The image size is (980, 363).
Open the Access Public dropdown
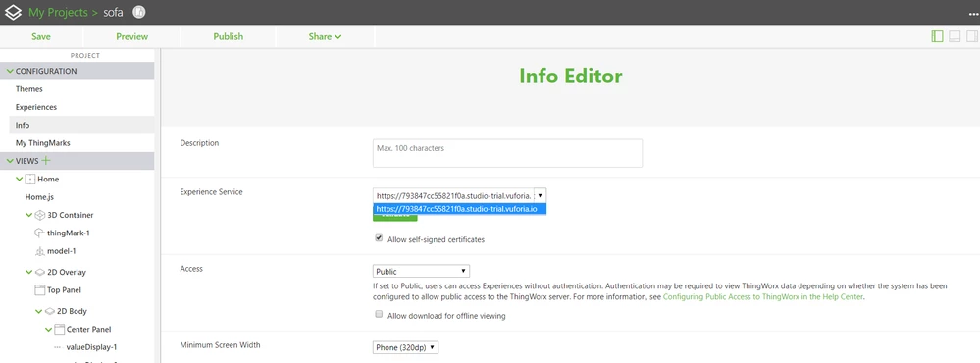coord(421,271)
